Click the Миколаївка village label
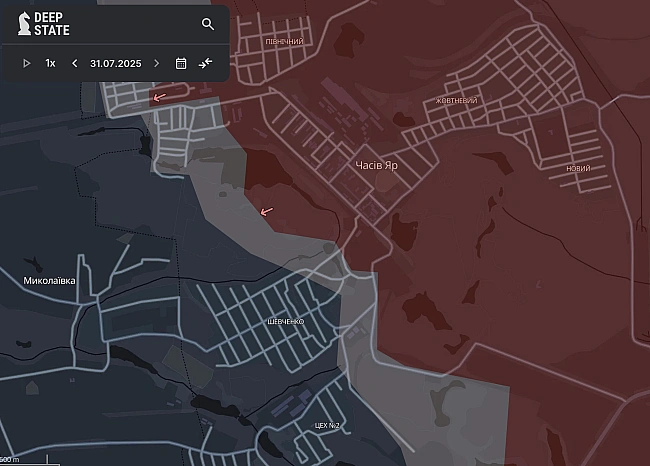Screen dimensions: 650x466 click(x=49, y=281)
